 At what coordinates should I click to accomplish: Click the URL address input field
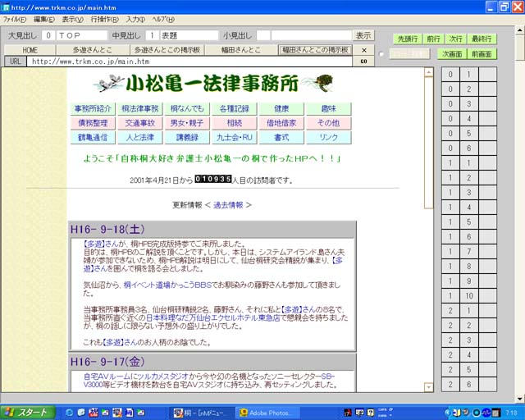[x=189, y=62]
